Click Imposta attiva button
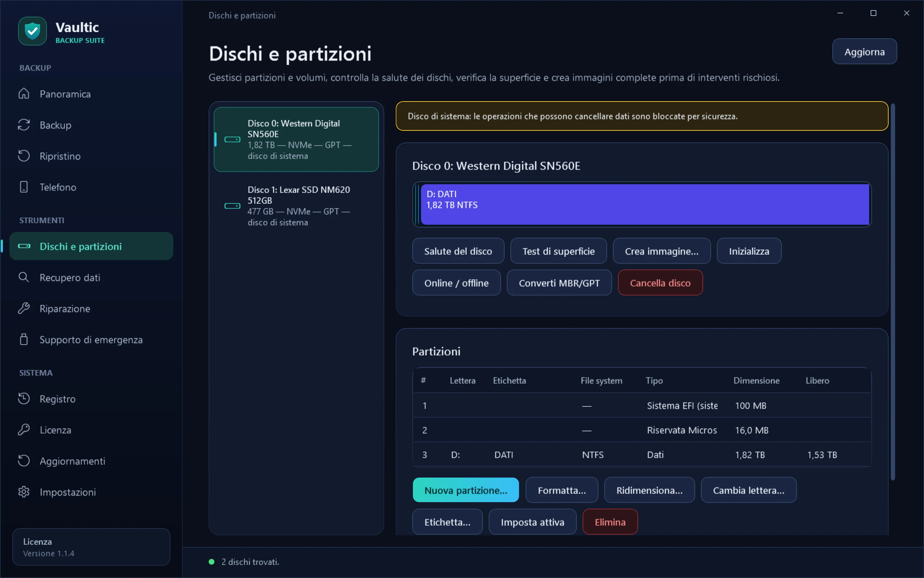The image size is (924, 578). (x=532, y=521)
